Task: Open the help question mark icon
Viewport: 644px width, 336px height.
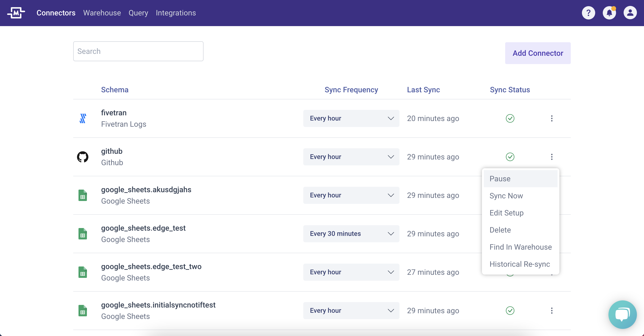Action: pyautogui.click(x=589, y=13)
